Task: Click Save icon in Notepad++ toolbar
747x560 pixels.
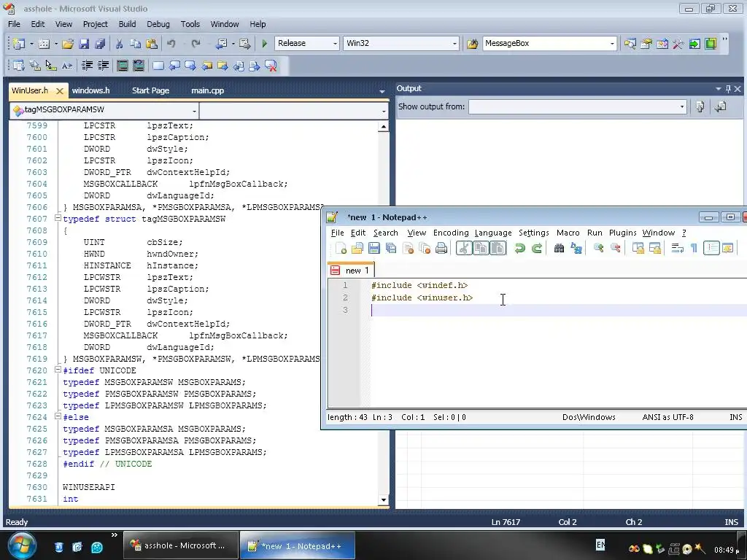Action: tap(374, 248)
